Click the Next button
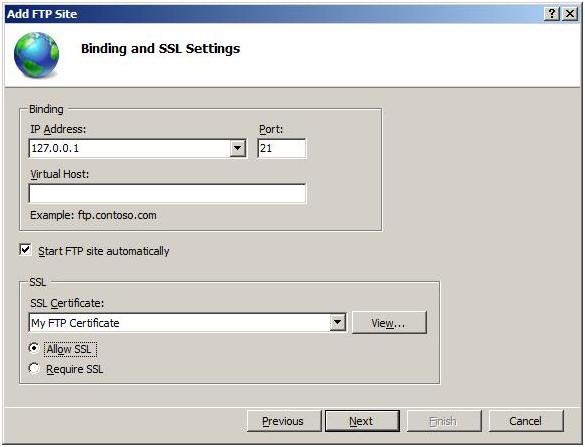This screenshot has width=585, height=447. pos(362,421)
